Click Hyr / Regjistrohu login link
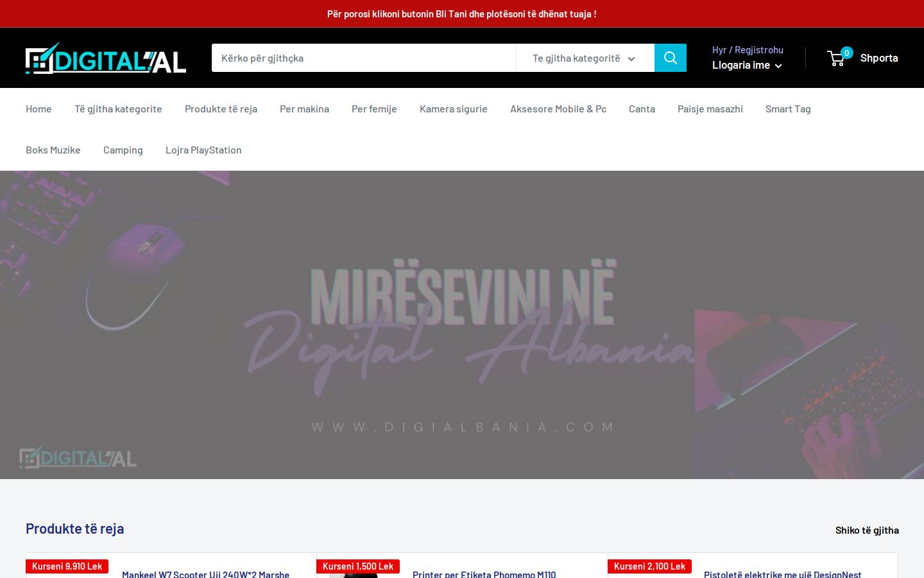 click(x=748, y=49)
